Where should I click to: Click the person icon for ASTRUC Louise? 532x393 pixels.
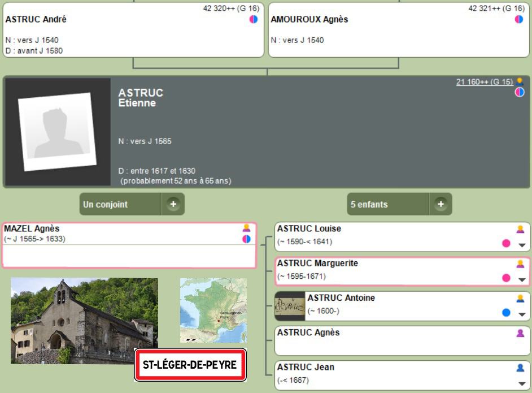point(520,229)
